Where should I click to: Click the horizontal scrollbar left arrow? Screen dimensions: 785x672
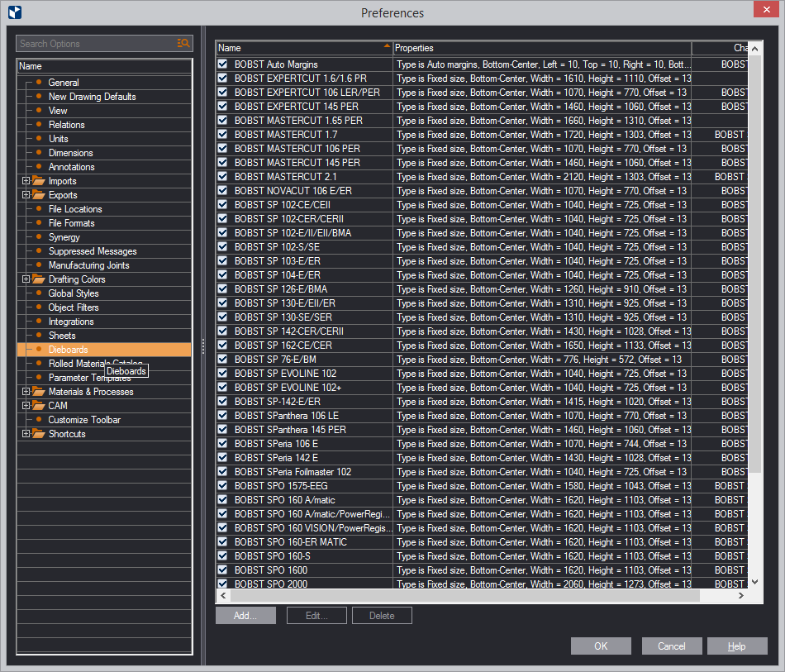(x=223, y=595)
